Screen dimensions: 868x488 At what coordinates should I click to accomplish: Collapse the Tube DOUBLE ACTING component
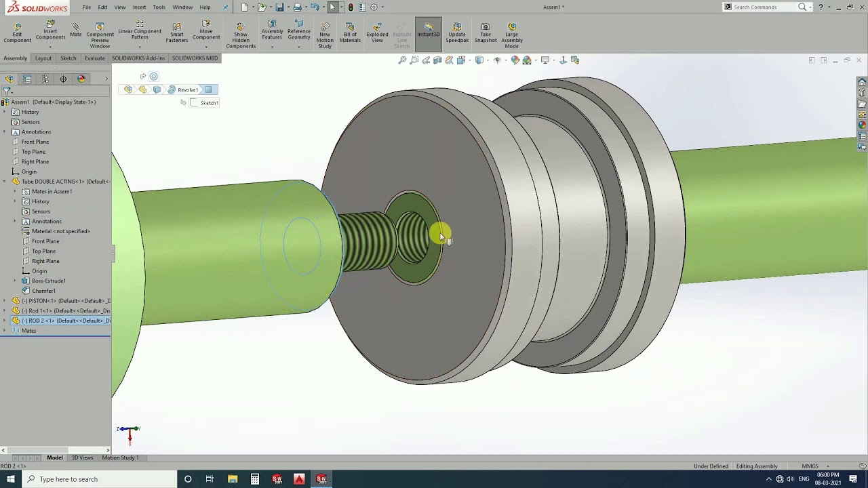(5, 182)
